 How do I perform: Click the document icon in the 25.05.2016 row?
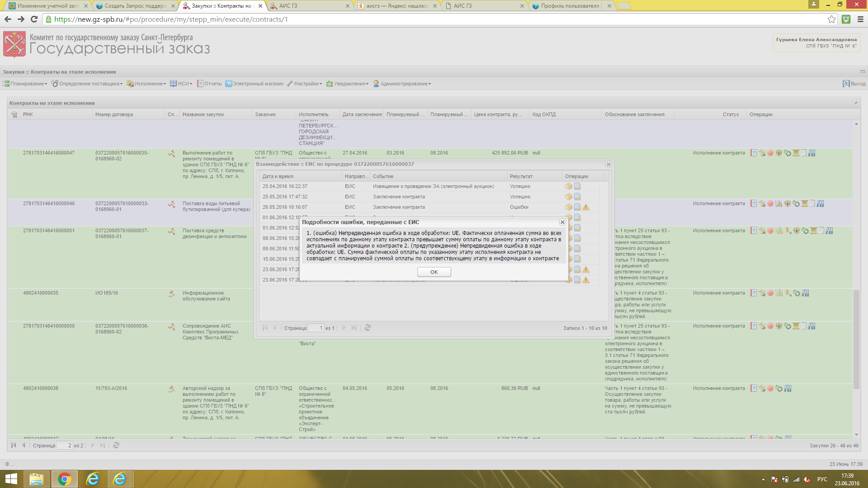(577, 197)
